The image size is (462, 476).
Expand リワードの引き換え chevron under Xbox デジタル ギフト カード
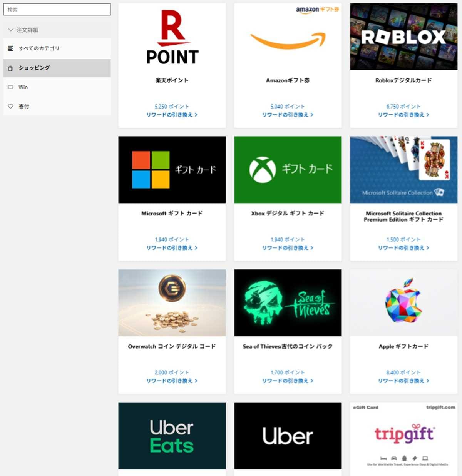313,248
